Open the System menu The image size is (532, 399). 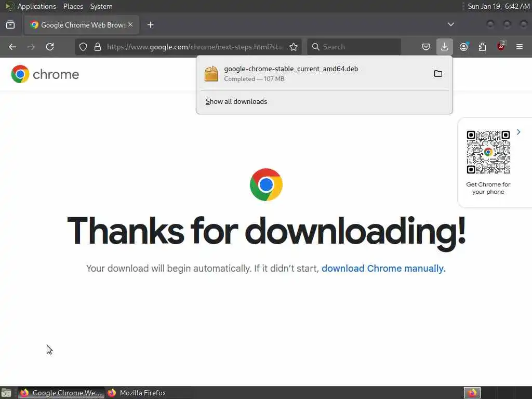tap(101, 6)
